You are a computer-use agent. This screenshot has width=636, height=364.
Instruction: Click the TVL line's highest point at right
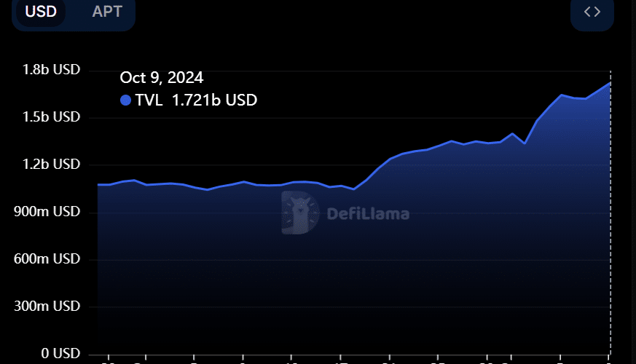tap(610, 83)
